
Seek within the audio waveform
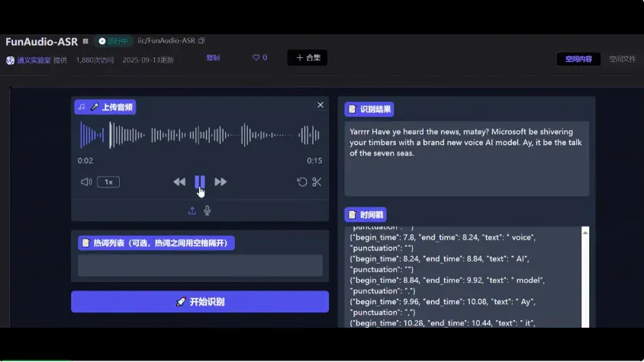pyautogui.click(x=200, y=135)
